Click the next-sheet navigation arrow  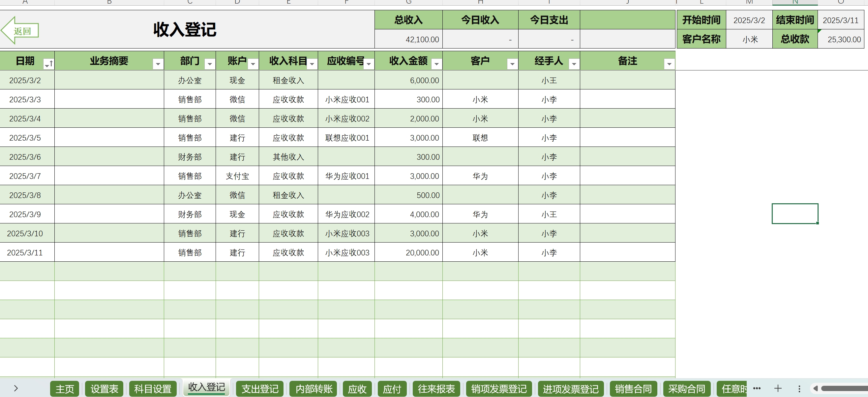point(16,388)
